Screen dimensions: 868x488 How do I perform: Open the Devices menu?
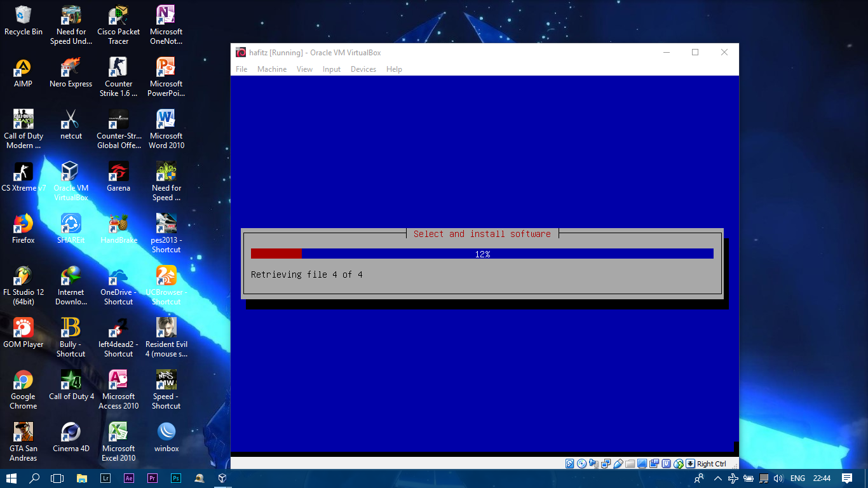(x=363, y=69)
